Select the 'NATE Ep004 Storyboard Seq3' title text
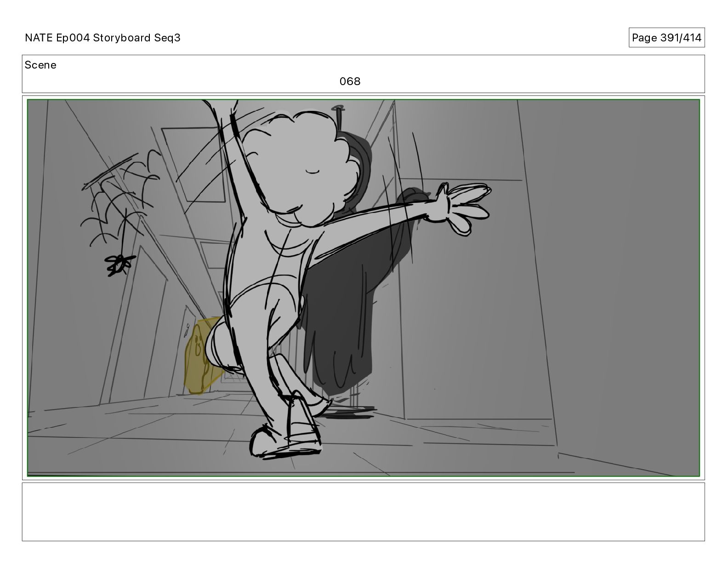This screenshot has height=563, width=728. tap(102, 38)
